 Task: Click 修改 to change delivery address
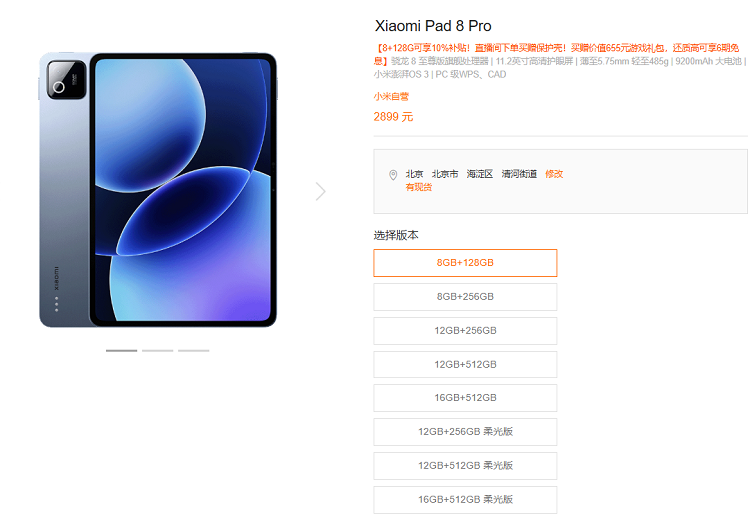point(554,174)
